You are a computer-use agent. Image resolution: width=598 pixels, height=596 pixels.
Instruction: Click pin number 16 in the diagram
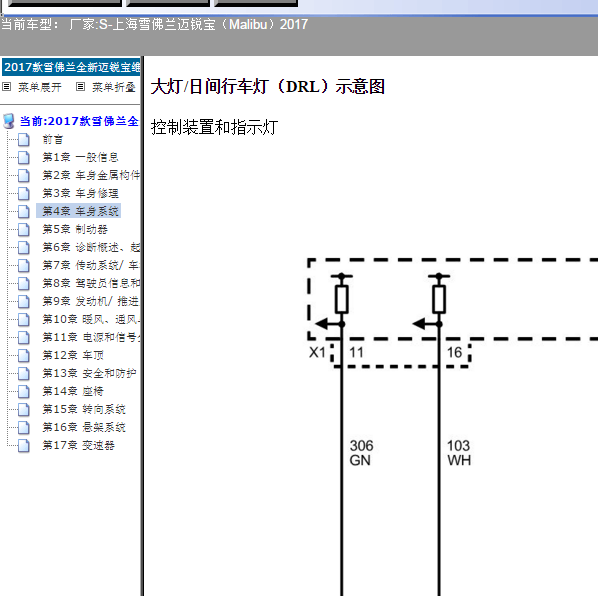coord(454,352)
